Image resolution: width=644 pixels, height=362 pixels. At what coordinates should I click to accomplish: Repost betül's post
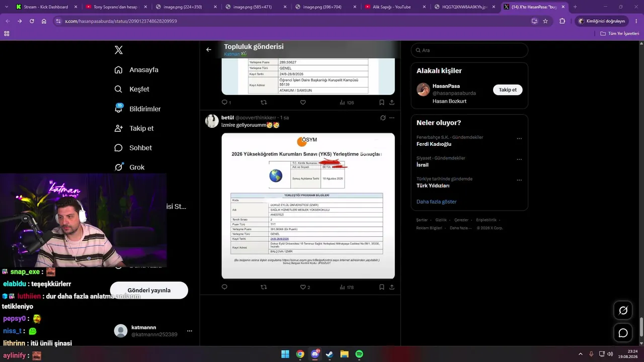coord(264,287)
